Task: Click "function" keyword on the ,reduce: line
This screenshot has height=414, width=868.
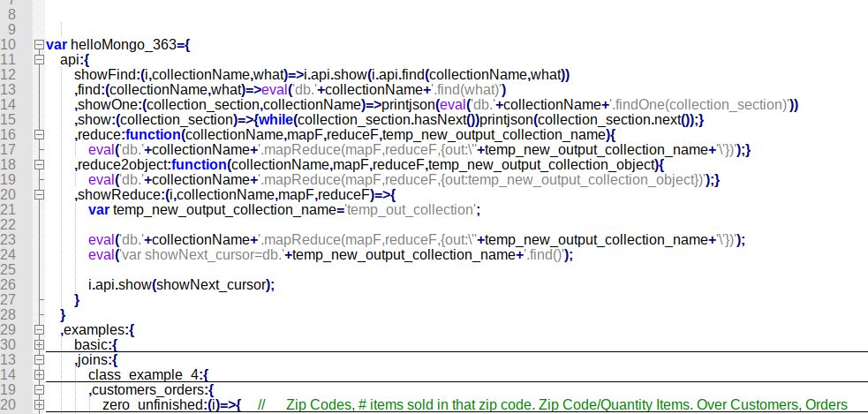Action: [x=154, y=134]
